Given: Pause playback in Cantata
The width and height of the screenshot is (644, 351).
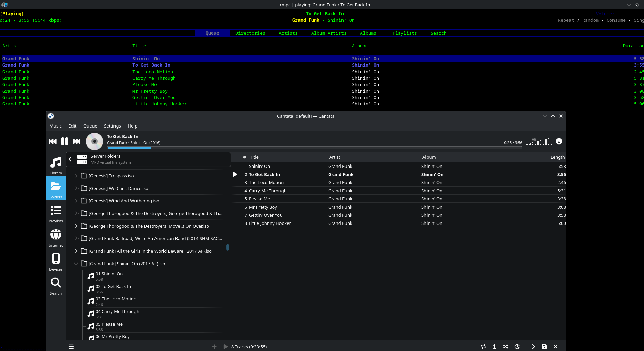Looking at the screenshot, I should (x=64, y=141).
